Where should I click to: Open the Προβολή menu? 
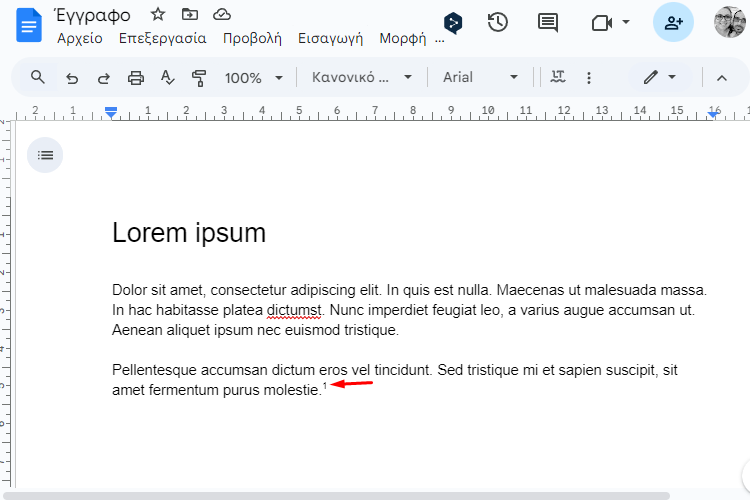pos(252,38)
